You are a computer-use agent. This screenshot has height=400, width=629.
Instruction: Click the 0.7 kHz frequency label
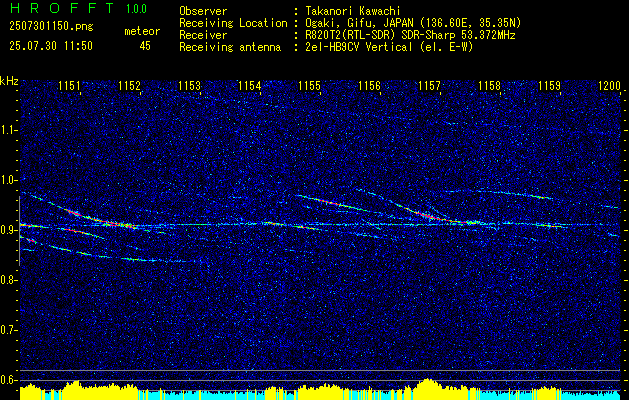[7, 330]
